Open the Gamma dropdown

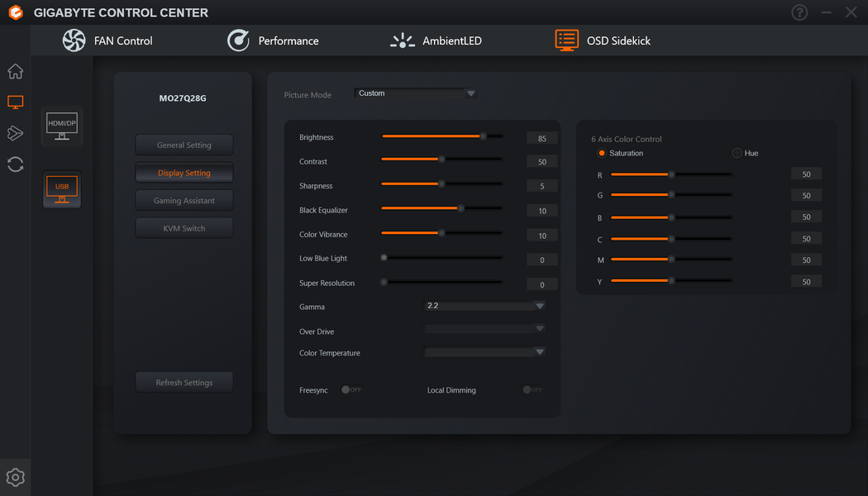(x=484, y=306)
